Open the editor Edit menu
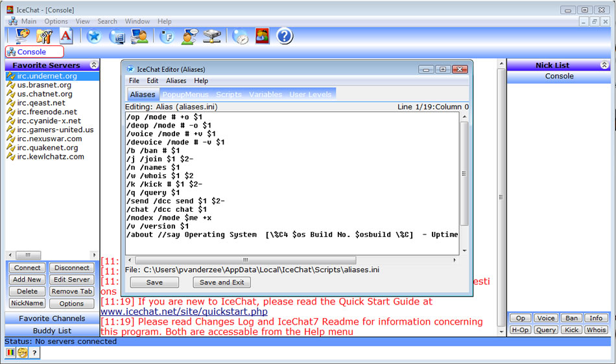The width and height of the screenshot is (616, 364). click(x=152, y=80)
